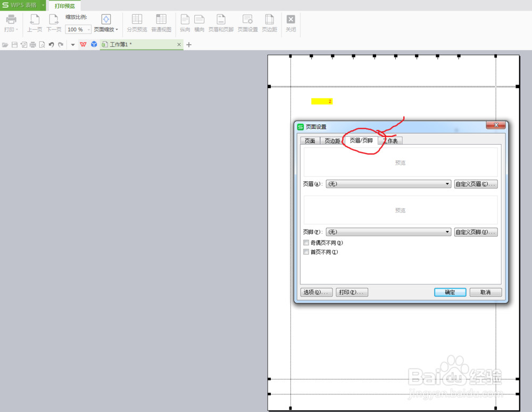
Task: Click the Print icon in toolbar
Action: tap(11, 23)
